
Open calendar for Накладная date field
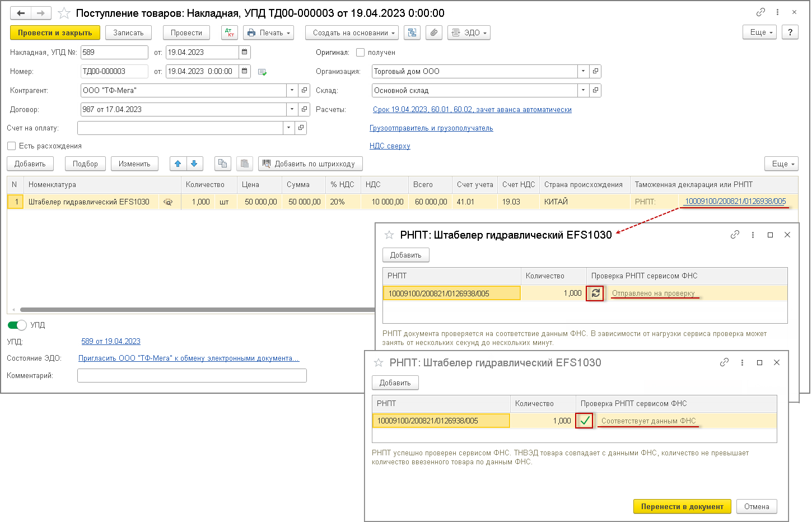coord(245,52)
